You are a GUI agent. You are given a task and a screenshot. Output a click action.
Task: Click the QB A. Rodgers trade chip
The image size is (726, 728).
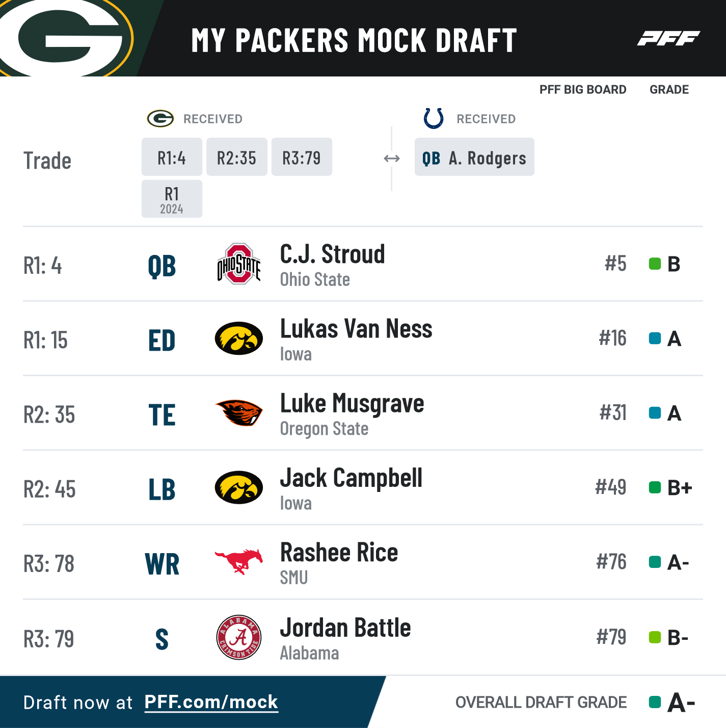pyautogui.click(x=474, y=157)
